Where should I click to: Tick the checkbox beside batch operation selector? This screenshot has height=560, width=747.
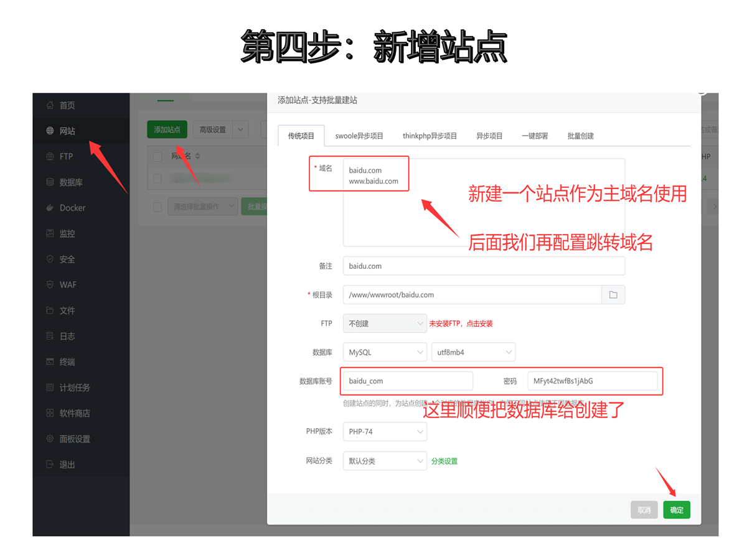(x=157, y=207)
